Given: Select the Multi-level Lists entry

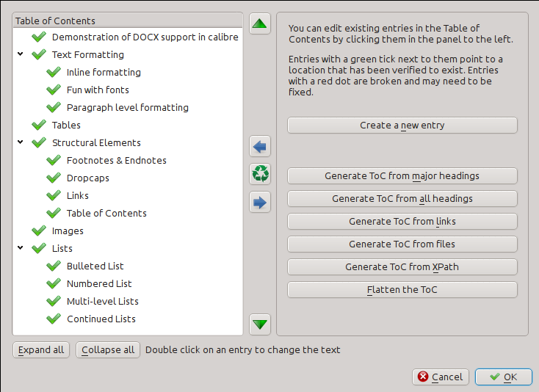Looking at the screenshot, I should pyautogui.click(x=102, y=302).
